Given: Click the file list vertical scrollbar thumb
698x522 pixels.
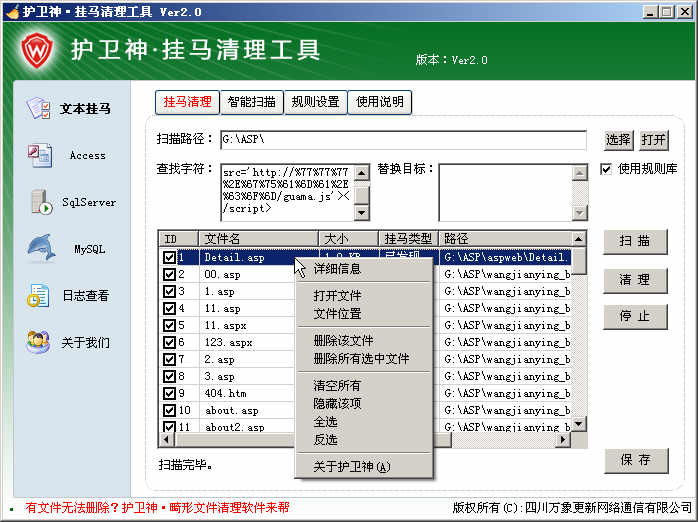Looking at the screenshot, I should click(x=579, y=262).
